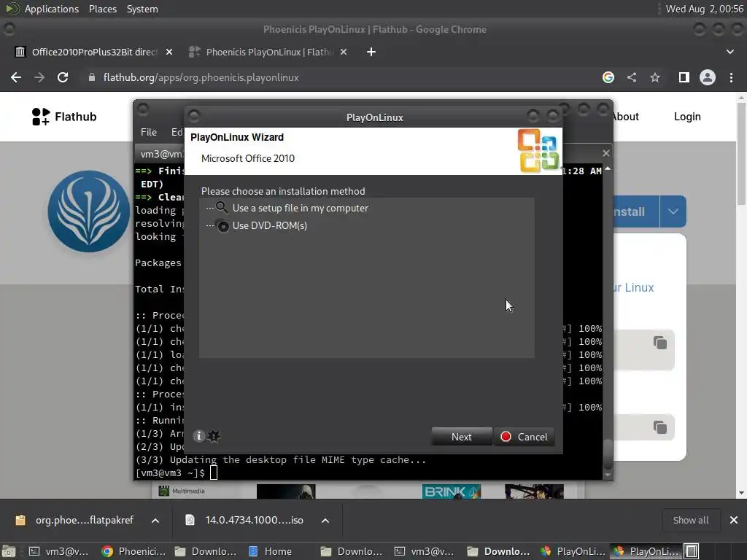Click Flathub Install button
The height and width of the screenshot is (560, 747).
click(636, 211)
